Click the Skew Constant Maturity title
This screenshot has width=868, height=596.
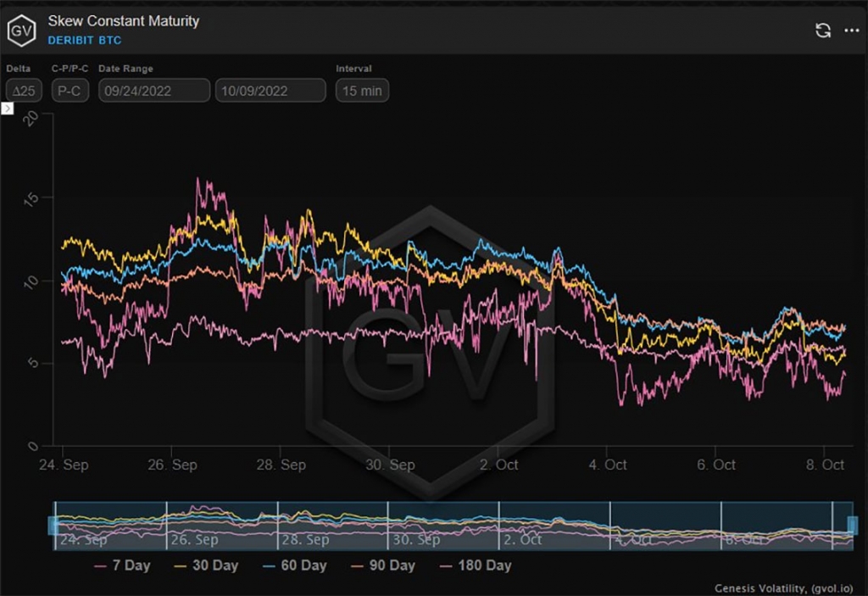[124, 21]
